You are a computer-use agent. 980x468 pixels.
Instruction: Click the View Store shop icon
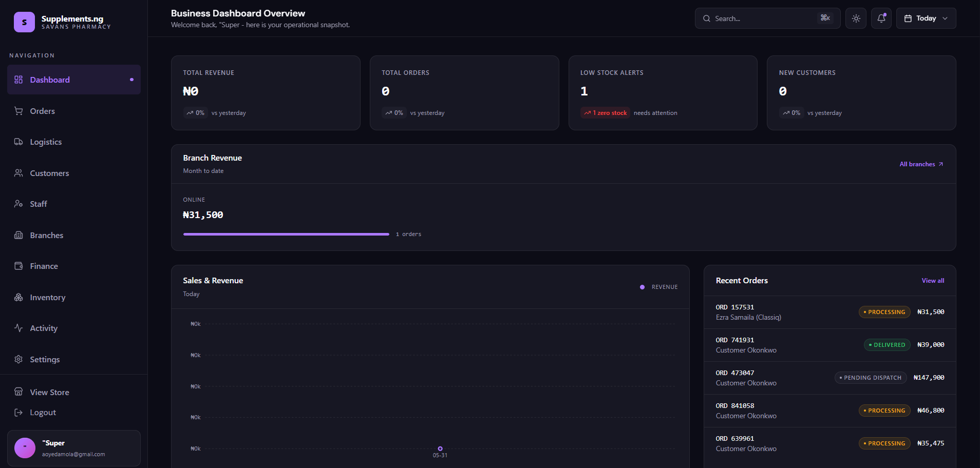pyautogui.click(x=18, y=392)
